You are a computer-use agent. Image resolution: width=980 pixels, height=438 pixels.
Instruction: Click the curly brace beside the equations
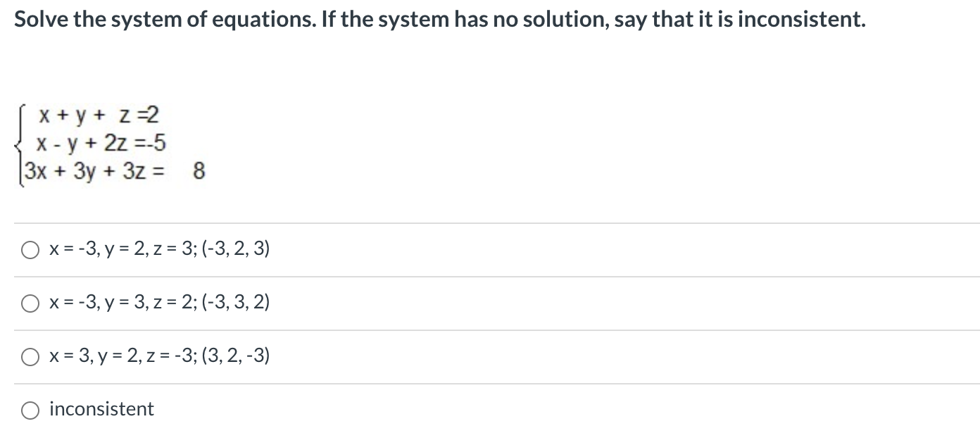[18, 143]
